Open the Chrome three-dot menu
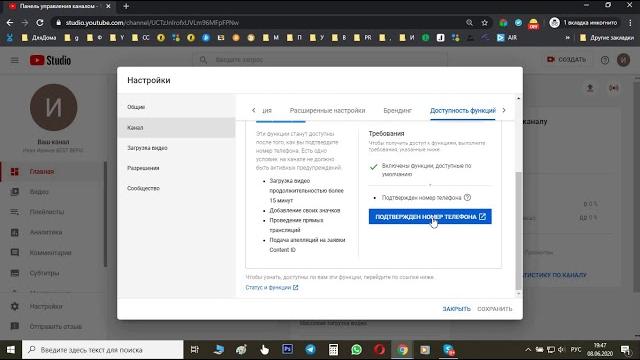640x360 pixels. click(x=631, y=23)
